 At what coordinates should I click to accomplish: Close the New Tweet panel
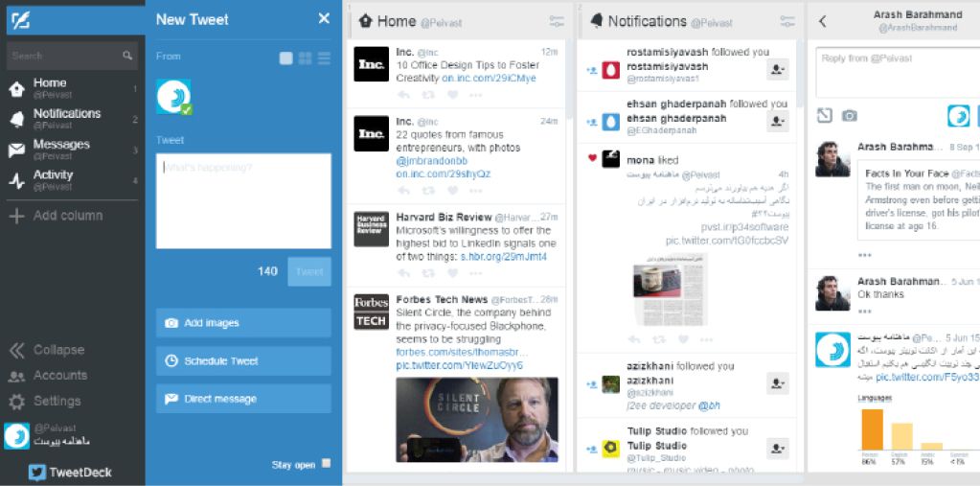(x=324, y=19)
